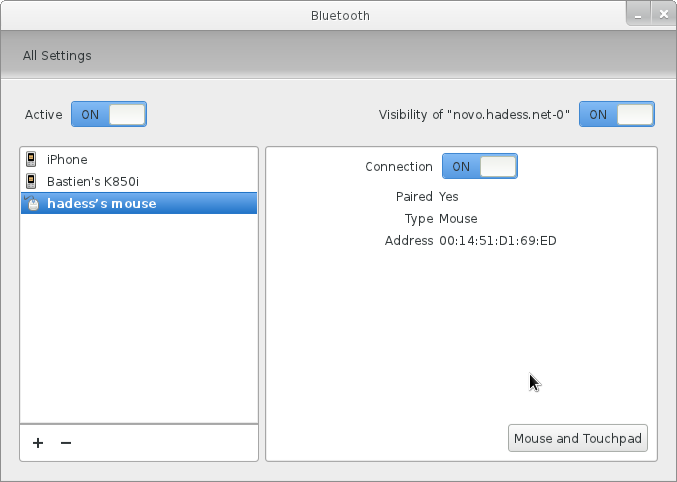Image resolution: width=677 pixels, height=482 pixels.
Task: Add a new Bluetooth device with plus
Action: click(38, 443)
